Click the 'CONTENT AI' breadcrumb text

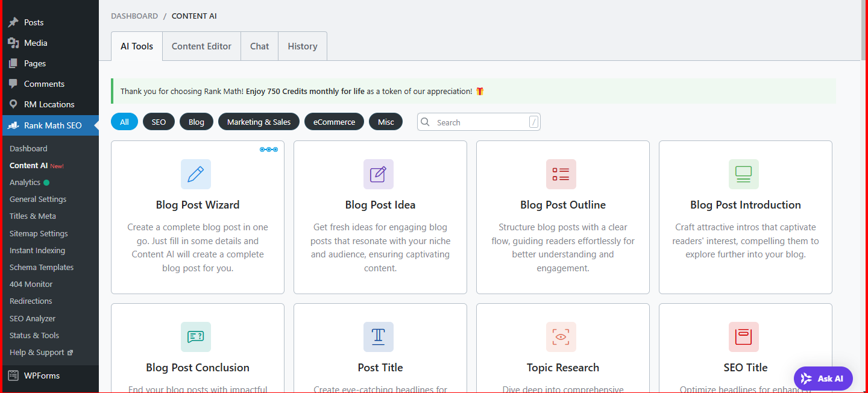(194, 16)
